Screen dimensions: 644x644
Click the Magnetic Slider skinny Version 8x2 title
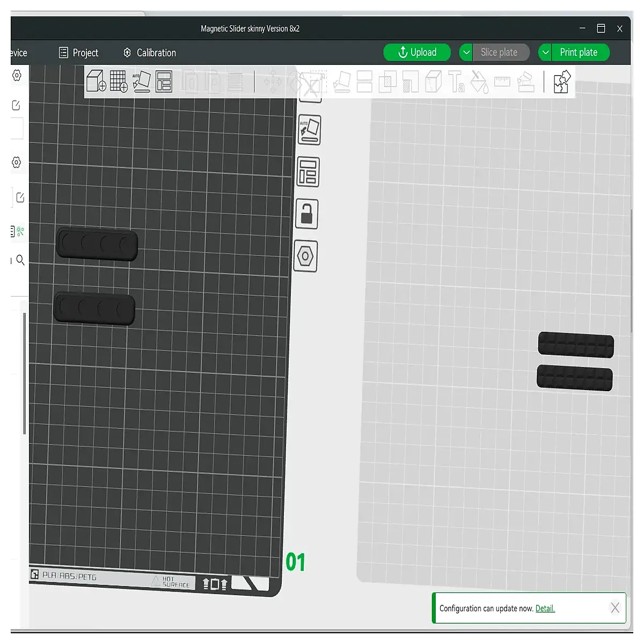coord(250,28)
